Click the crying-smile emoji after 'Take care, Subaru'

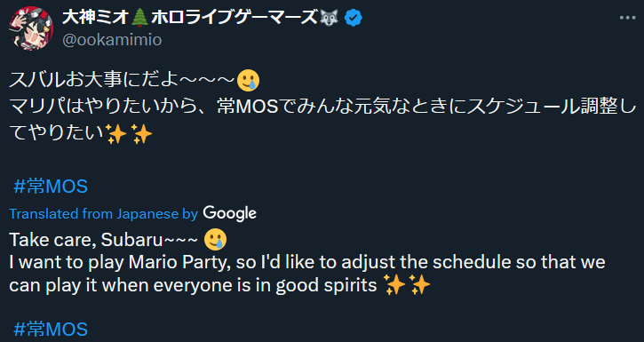coord(215,240)
